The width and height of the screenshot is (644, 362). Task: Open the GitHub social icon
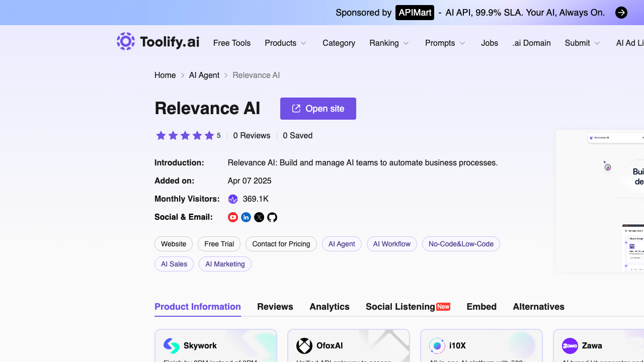[272, 217]
